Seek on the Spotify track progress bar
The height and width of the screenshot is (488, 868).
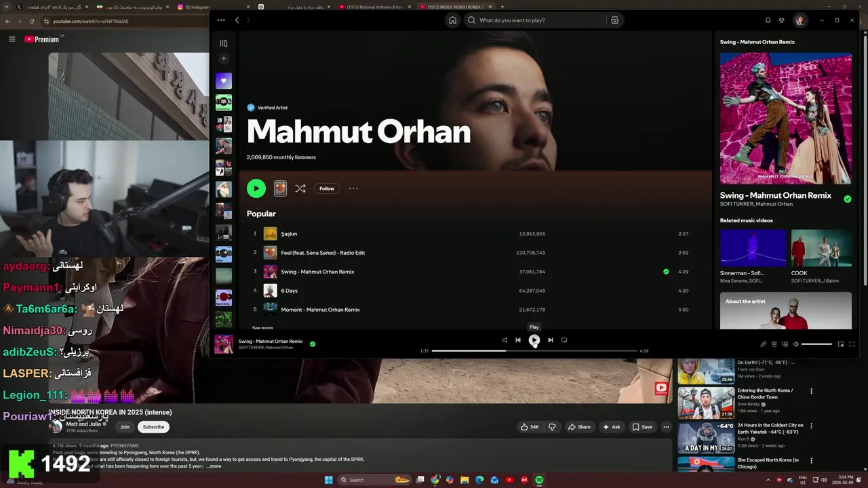pyautogui.click(x=534, y=351)
